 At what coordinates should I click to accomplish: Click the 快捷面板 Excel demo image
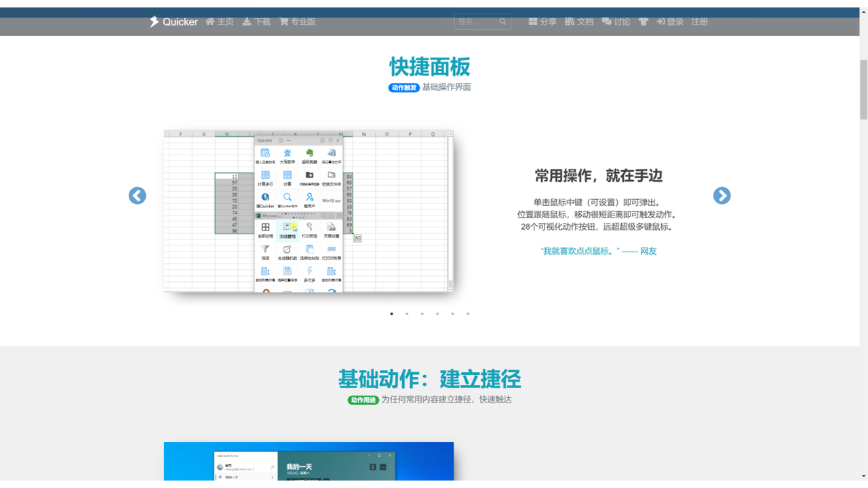(x=309, y=211)
